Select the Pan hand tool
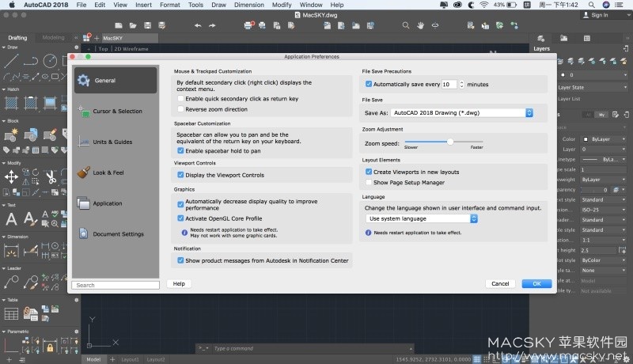Screen dimensions: 633x364 [x=420, y=25]
